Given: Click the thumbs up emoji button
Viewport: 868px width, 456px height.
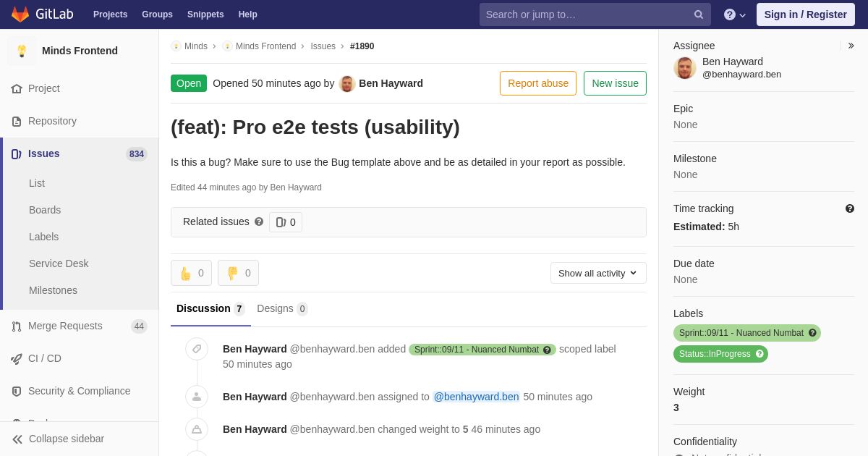Looking at the screenshot, I should [x=191, y=273].
